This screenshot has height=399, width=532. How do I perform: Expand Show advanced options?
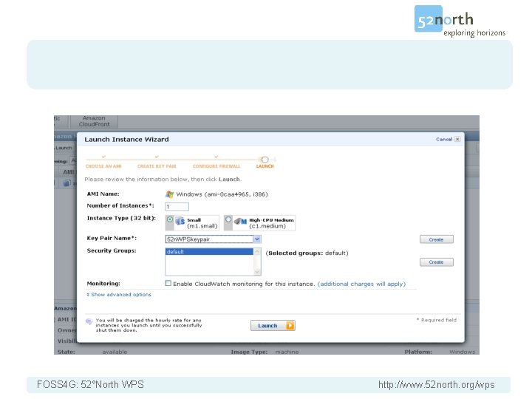119,295
